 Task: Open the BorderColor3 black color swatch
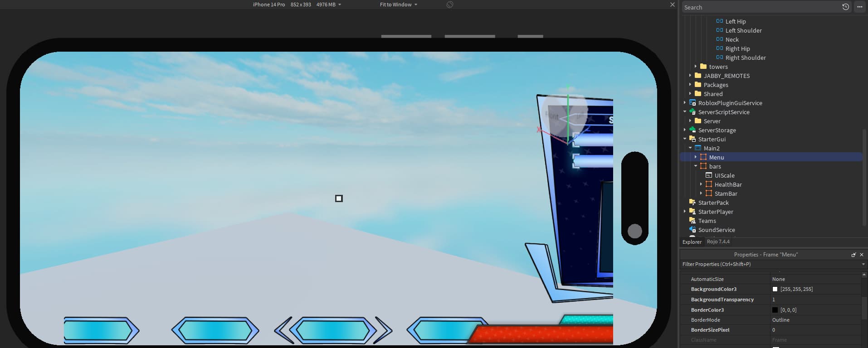(775, 310)
